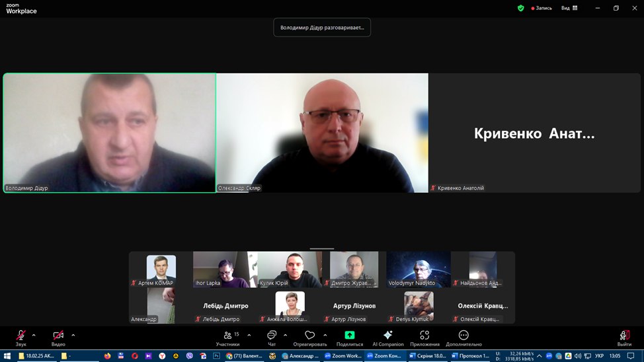Click the network icon in system tray

[x=588, y=356]
